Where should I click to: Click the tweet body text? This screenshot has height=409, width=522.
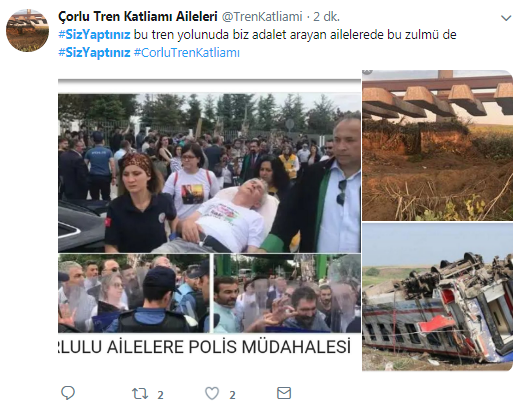tap(257, 44)
